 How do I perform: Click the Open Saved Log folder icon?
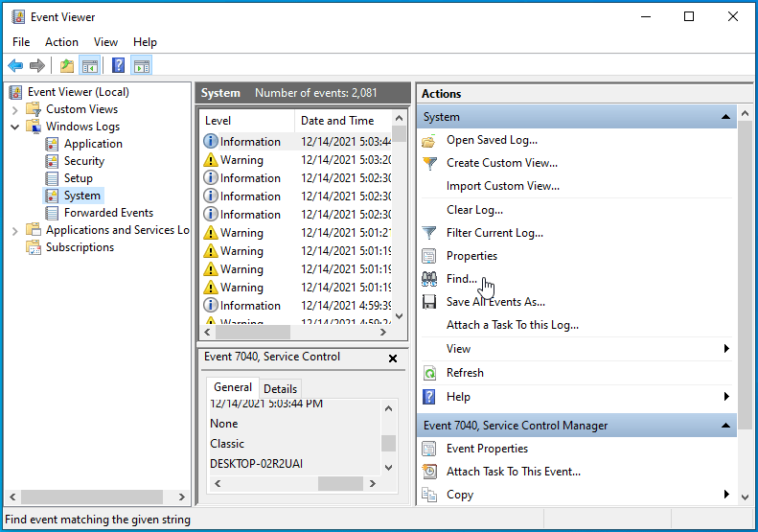click(429, 141)
